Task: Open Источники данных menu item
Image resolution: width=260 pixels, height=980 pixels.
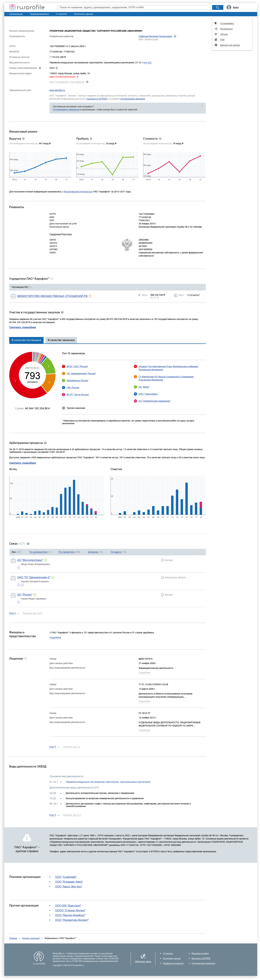Action: 84,14
